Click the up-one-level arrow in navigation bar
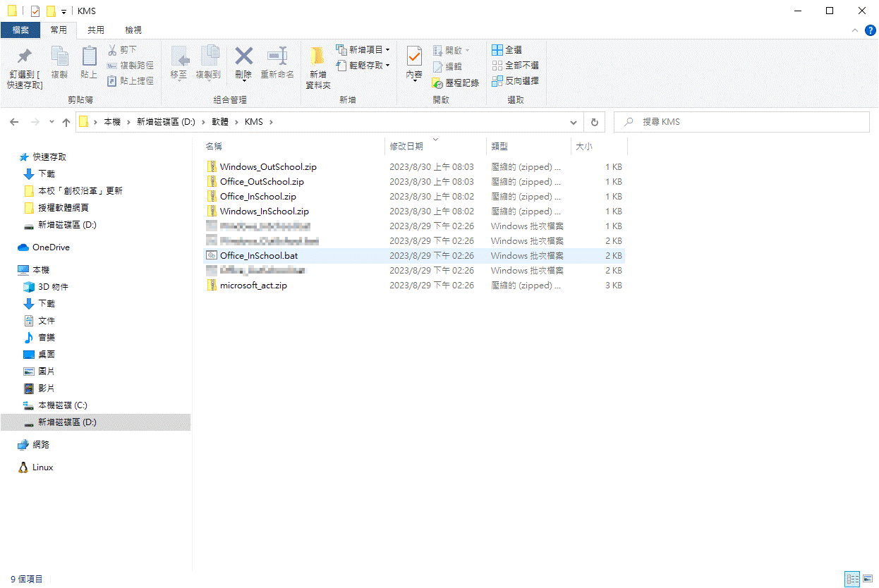Screen dimensions: 879x588 [x=66, y=122]
